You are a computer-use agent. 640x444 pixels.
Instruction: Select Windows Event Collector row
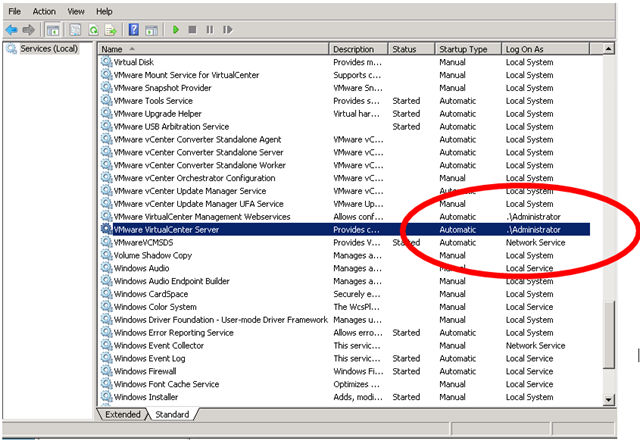point(345,345)
